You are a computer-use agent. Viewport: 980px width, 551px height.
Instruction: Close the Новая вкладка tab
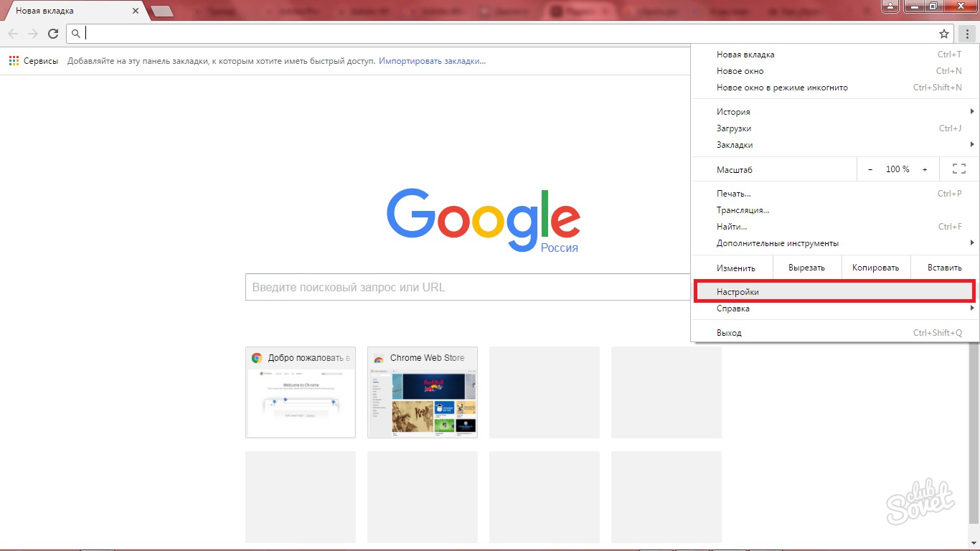(136, 11)
